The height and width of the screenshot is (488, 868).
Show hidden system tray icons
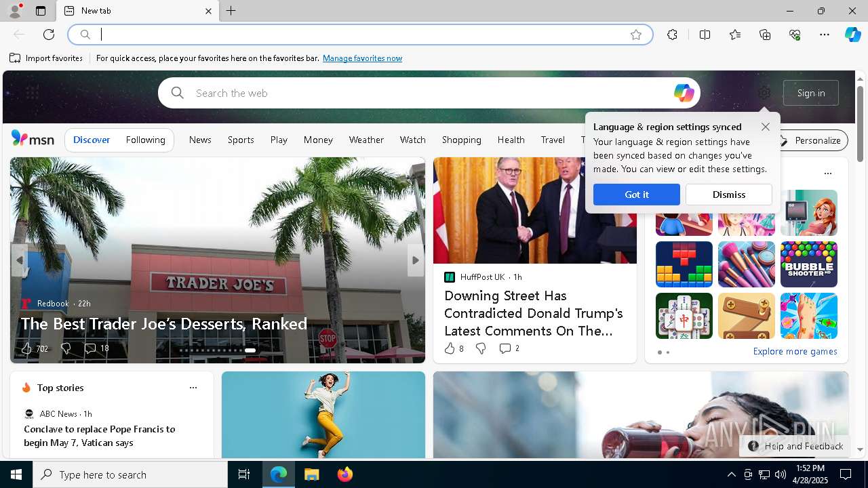coord(731,474)
